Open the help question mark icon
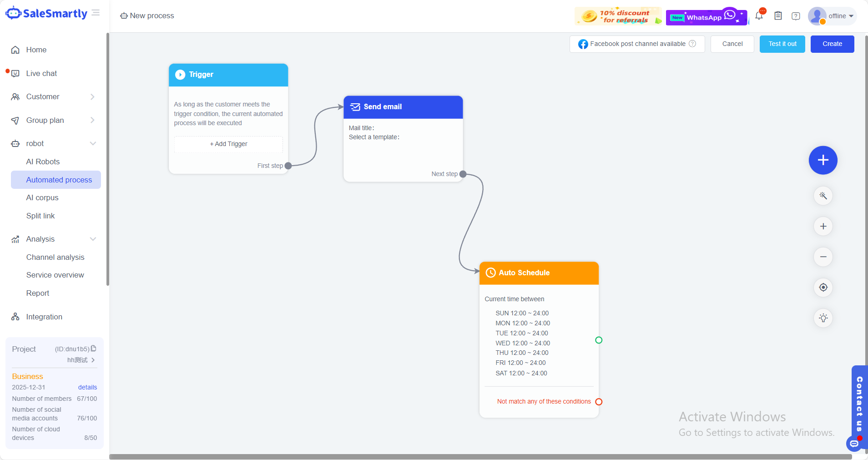This screenshot has height=460, width=868. [x=795, y=15]
